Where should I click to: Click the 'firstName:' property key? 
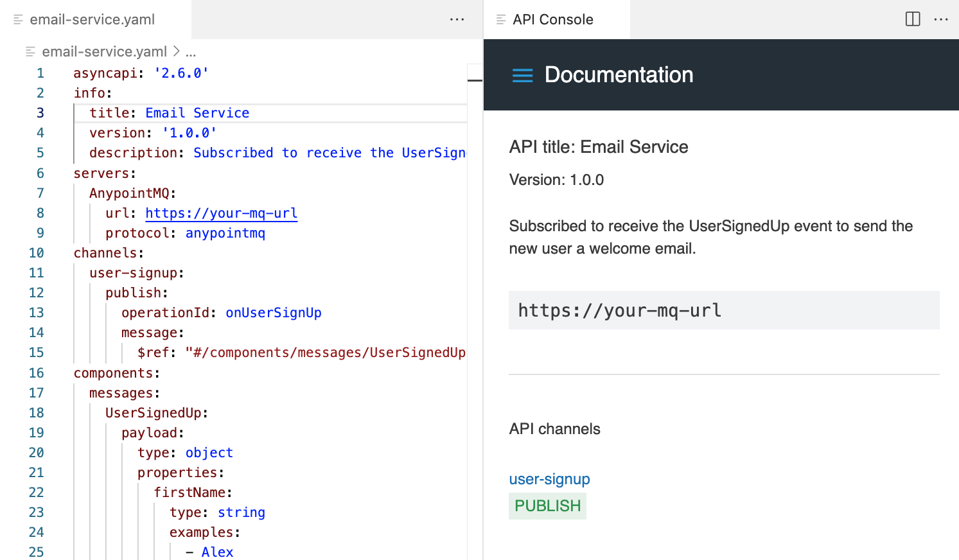point(193,493)
